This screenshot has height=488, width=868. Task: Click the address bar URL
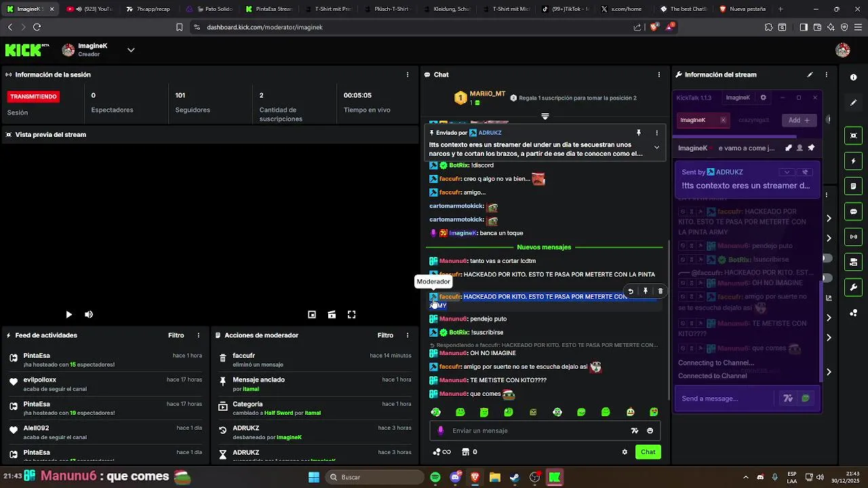[x=264, y=27]
